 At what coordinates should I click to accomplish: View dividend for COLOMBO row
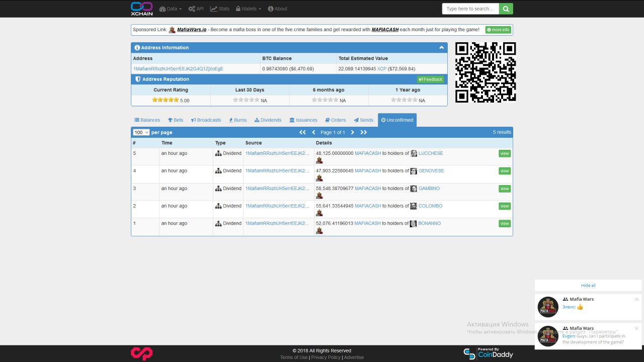505,206
